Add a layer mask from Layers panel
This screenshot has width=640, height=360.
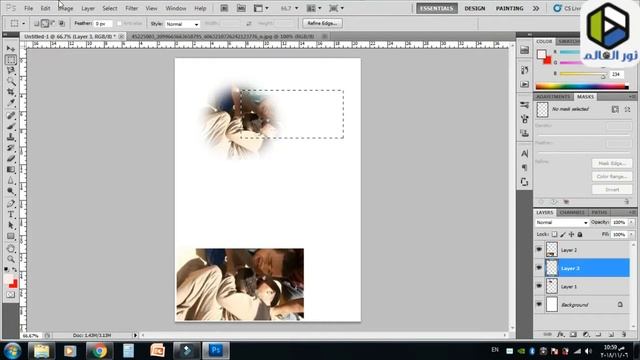(573, 334)
